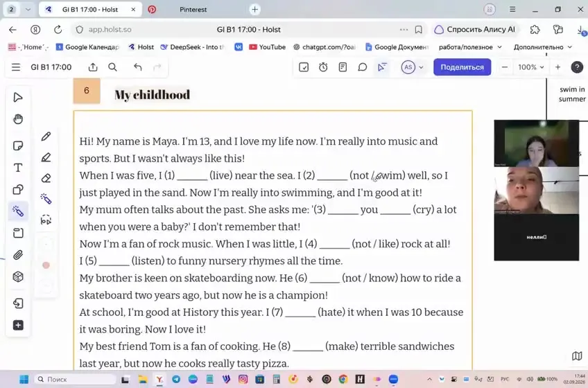
Task: Open Chrome from the taskbar
Action: coord(343,380)
